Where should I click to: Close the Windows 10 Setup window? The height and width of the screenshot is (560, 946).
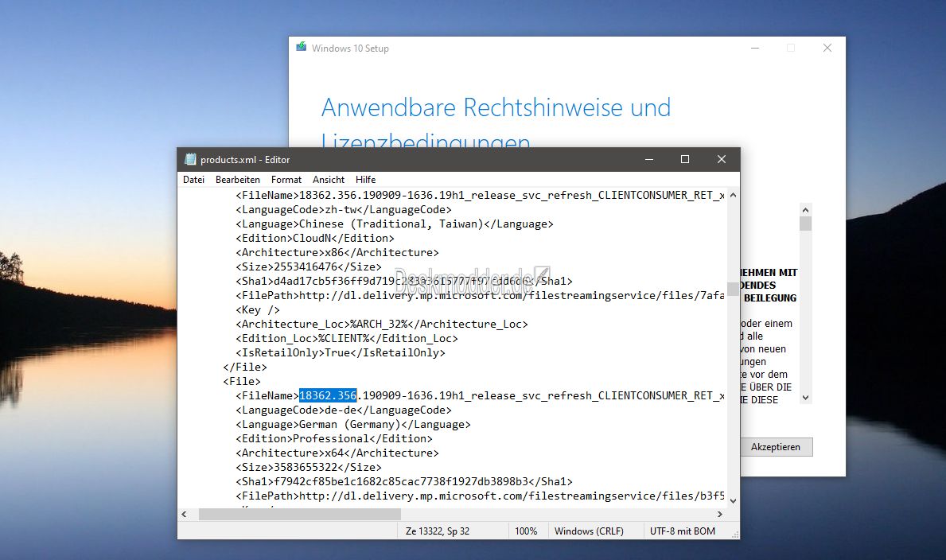tap(827, 48)
